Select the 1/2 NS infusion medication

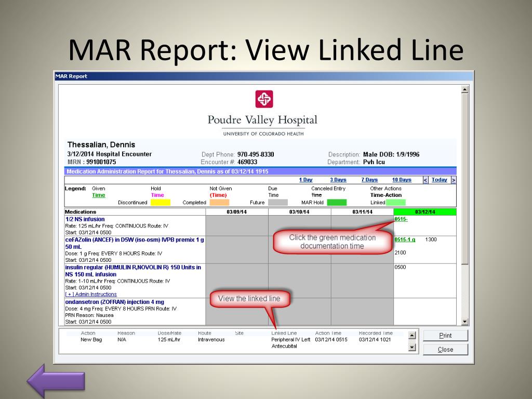point(85,219)
